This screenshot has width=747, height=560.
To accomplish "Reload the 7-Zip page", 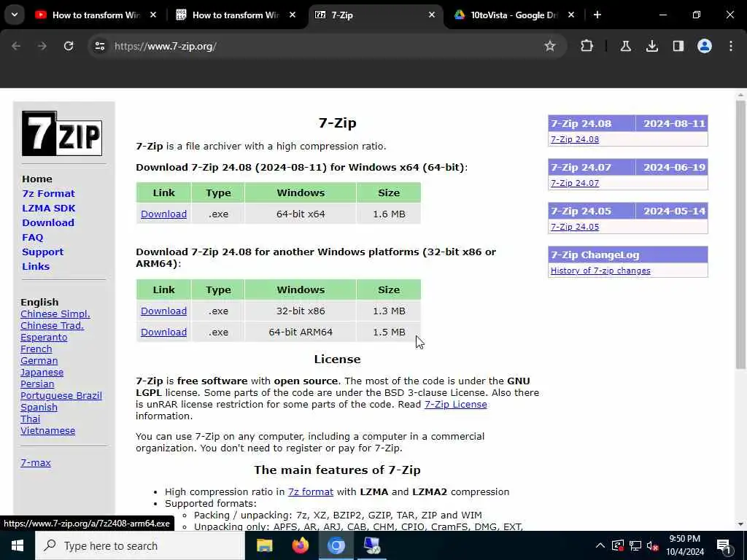I will coord(69,46).
